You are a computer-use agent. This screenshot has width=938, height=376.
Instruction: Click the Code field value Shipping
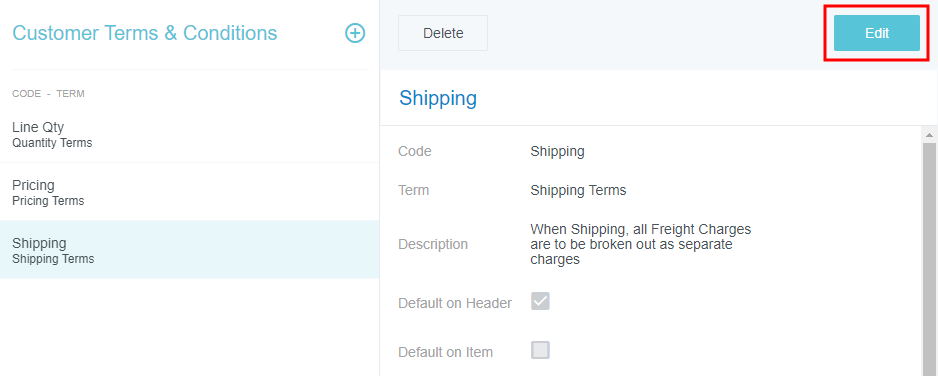pyautogui.click(x=557, y=152)
